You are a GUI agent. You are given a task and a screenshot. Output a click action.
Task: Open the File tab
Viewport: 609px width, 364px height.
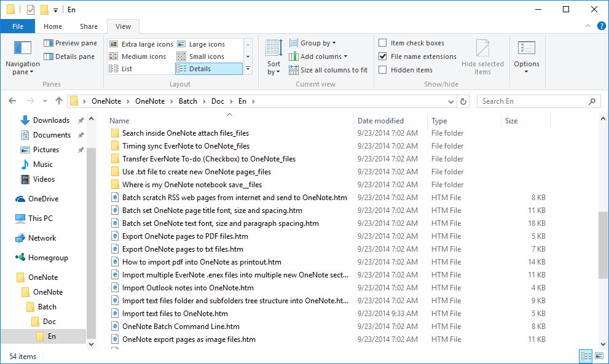[x=18, y=26]
